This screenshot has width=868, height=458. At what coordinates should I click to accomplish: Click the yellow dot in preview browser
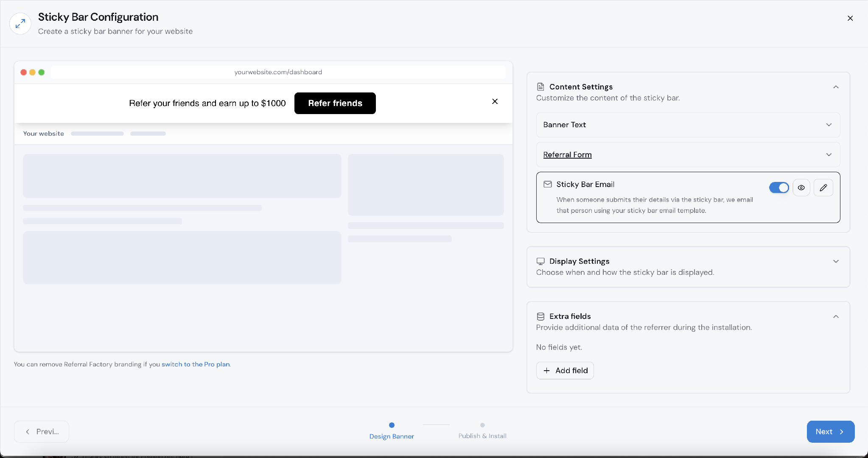point(33,72)
